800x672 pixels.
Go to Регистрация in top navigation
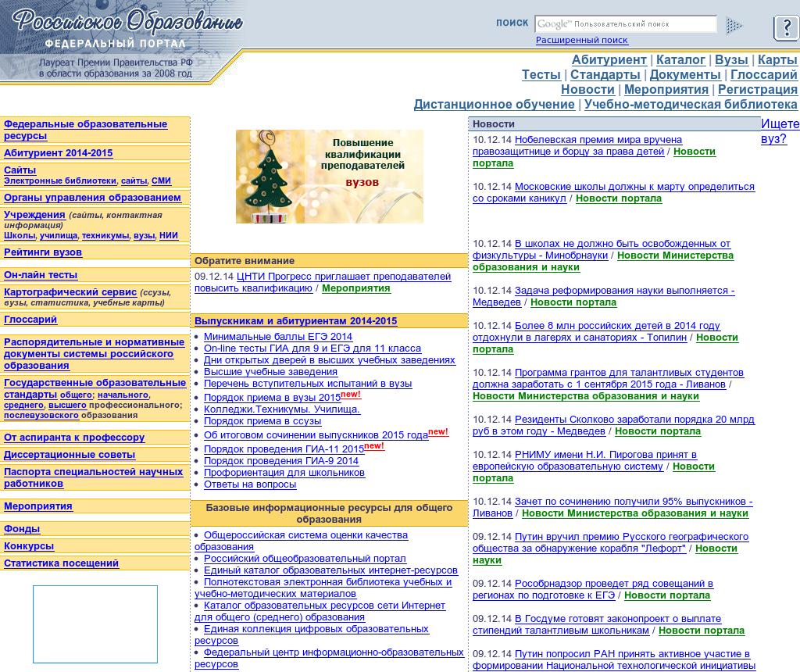coord(757,89)
